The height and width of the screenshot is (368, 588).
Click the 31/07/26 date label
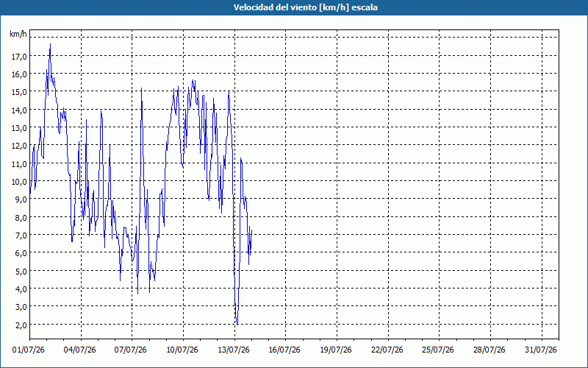coord(541,350)
